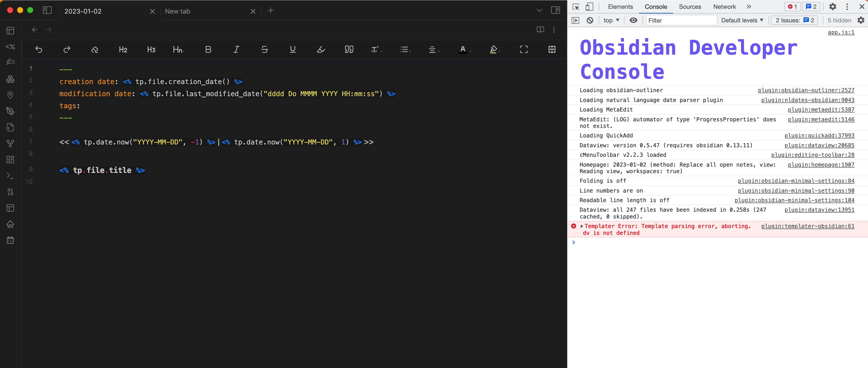Open the list options dropdown

point(405,50)
